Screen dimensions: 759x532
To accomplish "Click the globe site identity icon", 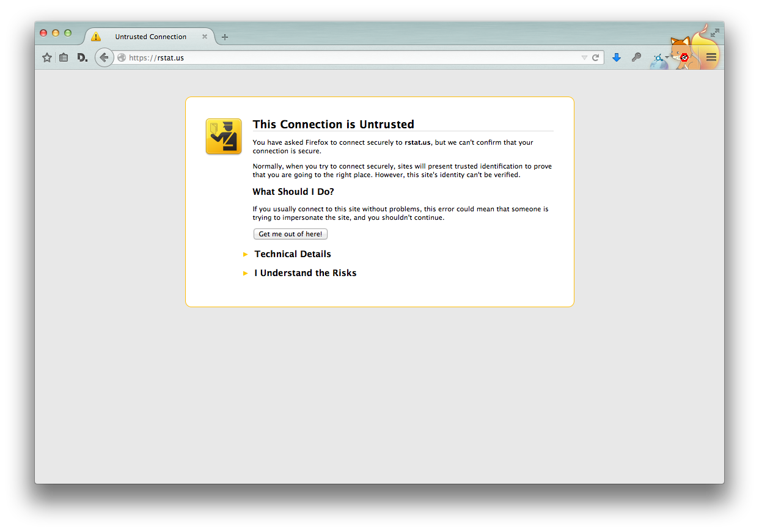I will 122,57.
